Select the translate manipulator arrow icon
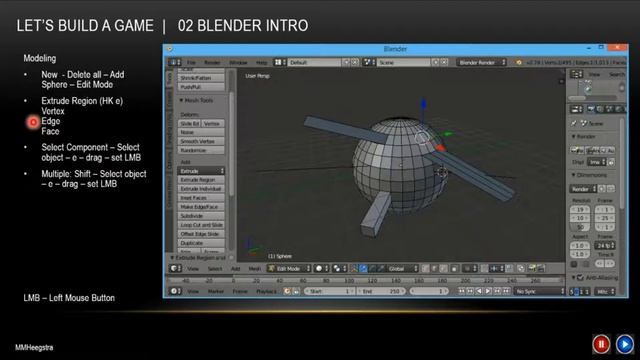 coord(364,268)
